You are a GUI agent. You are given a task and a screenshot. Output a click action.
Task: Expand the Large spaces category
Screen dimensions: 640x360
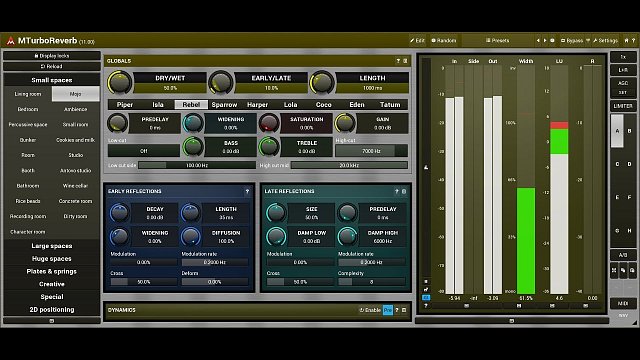pos(52,246)
